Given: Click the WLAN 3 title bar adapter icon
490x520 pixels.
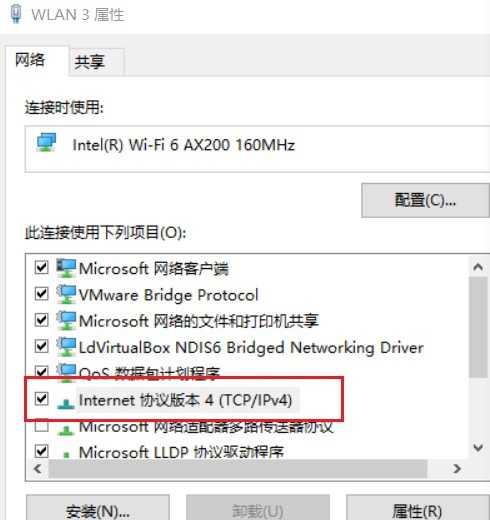Looking at the screenshot, I should point(16,14).
